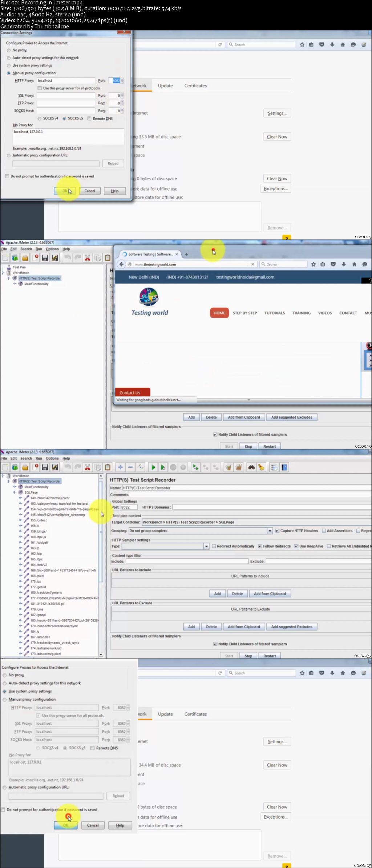Click Add suggested Excludes in the third frame
The width and height of the screenshot is (372, 868).
[292, 627]
